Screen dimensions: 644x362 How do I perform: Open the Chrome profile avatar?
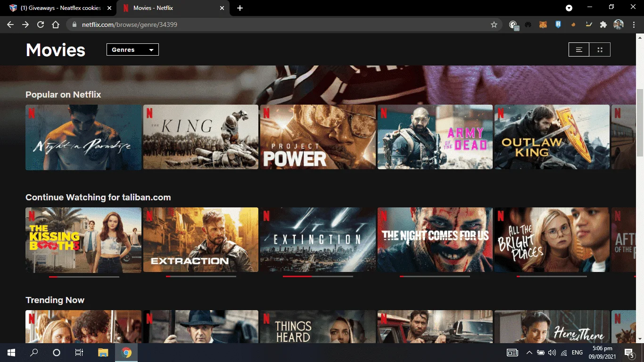[x=619, y=25]
